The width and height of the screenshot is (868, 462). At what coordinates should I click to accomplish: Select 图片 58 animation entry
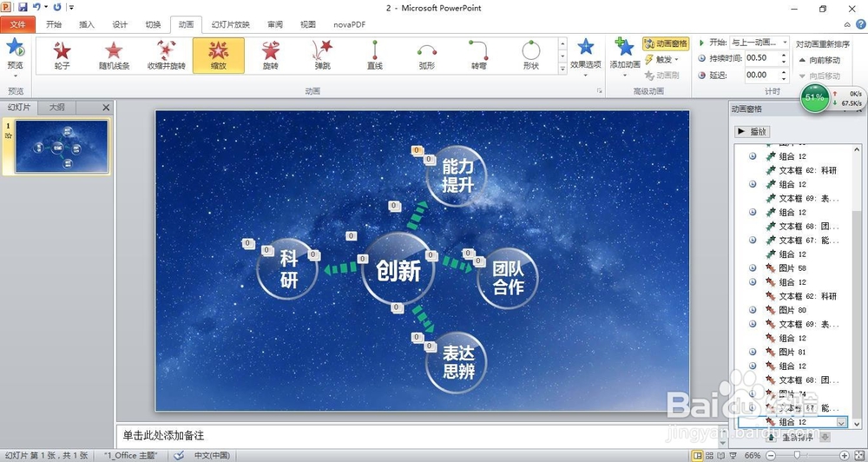(x=793, y=268)
